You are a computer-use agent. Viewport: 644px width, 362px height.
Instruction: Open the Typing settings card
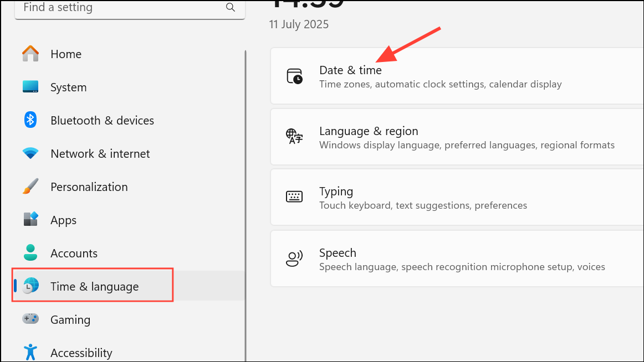click(x=457, y=197)
